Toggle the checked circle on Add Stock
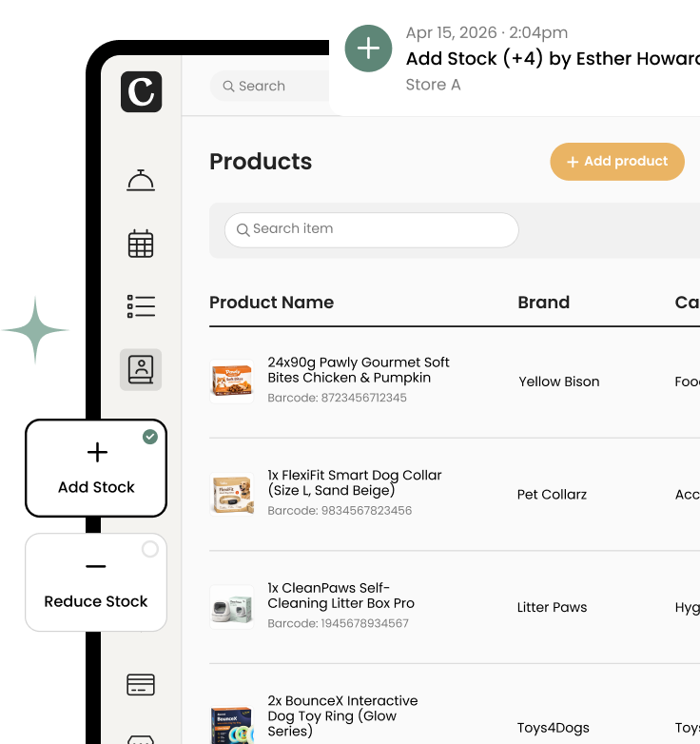700x744 pixels. [150, 437]
